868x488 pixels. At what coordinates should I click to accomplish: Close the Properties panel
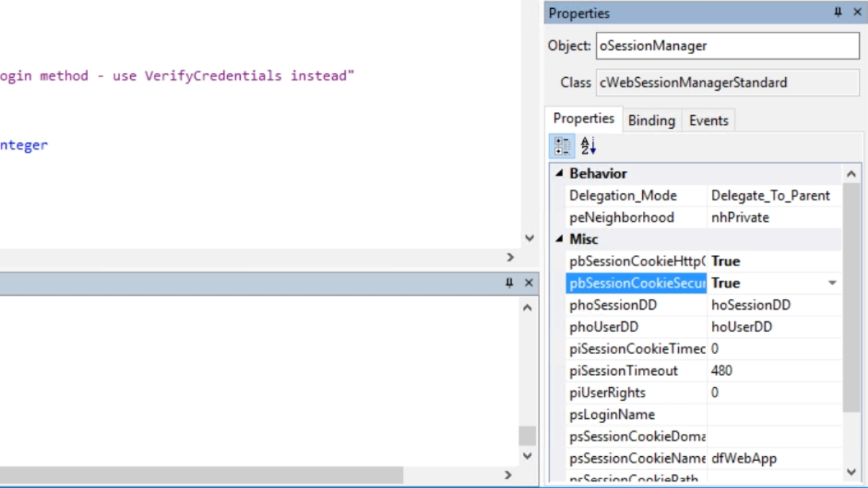pos(858,12)
